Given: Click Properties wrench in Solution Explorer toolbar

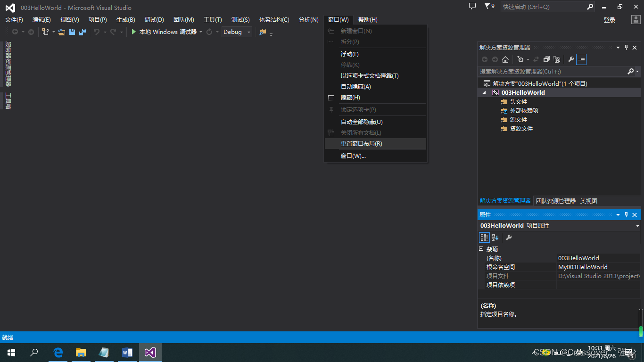Looking at the screenshot, I should tap(571, 59).
